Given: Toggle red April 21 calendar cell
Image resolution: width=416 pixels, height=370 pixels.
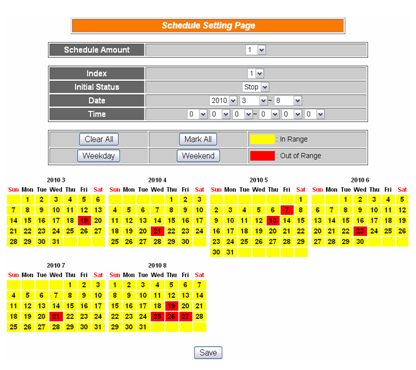Looking at the screenshot, I should click(157, 231).
